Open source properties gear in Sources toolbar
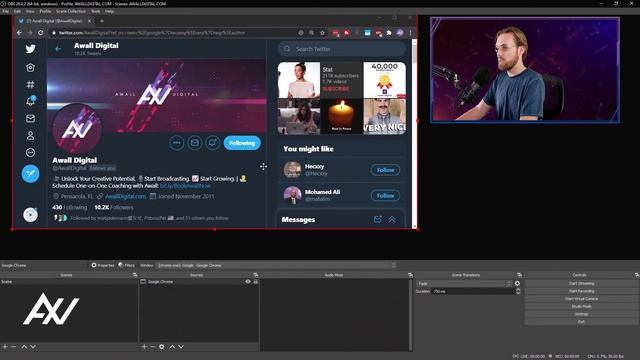Viewport: 640px width, 360px height. pyautogui.click(x=162, y=347)
